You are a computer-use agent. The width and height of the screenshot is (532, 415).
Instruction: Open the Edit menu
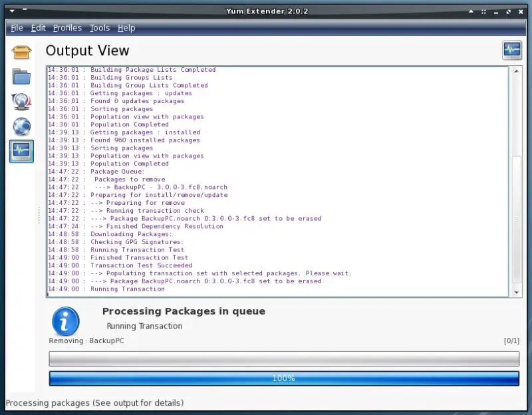point(39,28)
